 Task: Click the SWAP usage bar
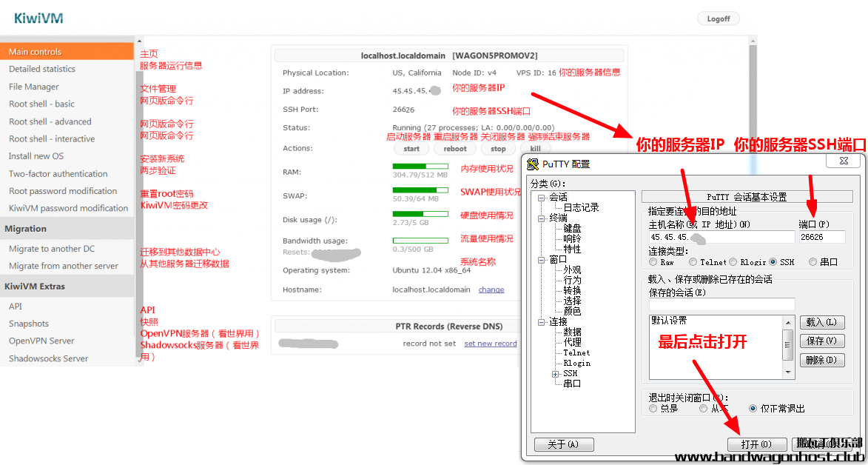click(420, 190)
